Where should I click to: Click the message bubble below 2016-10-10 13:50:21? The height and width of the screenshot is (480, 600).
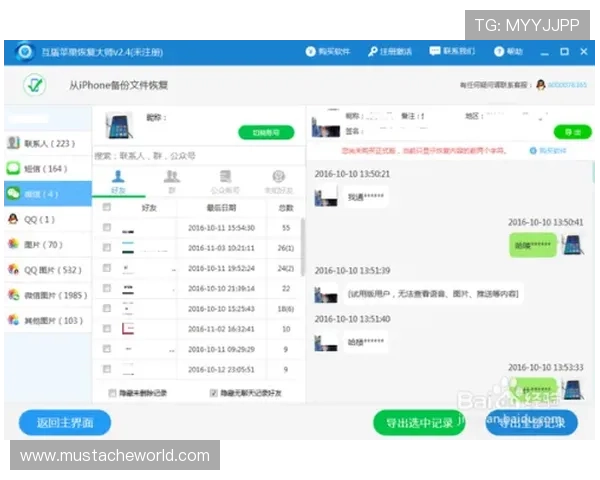point(365,197)
